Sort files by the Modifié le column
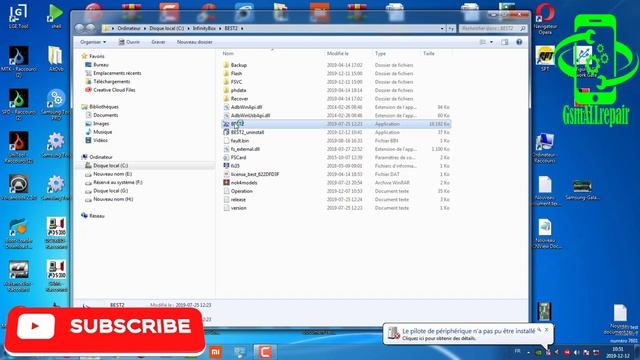 (338, 53)
